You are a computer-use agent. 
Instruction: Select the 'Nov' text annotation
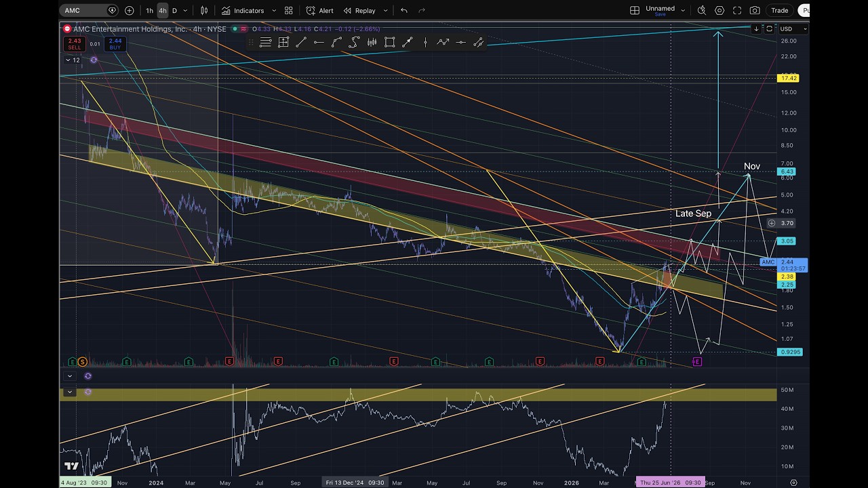[751, 166]
